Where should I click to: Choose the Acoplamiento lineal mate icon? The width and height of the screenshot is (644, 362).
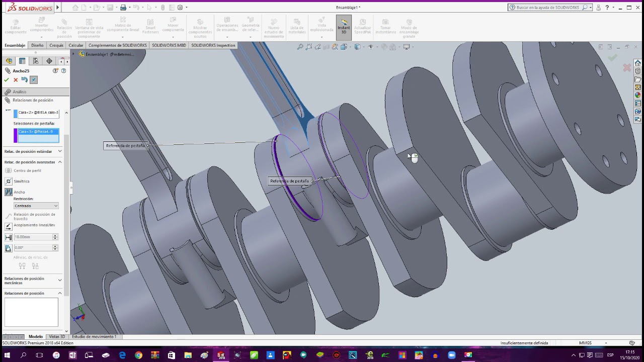click(9, 225)
